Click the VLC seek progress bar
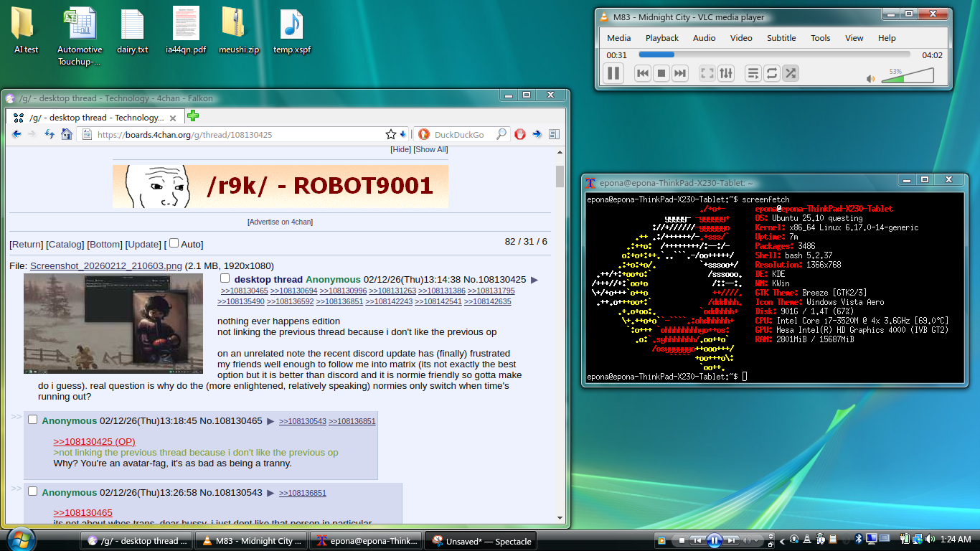This screenshot has height=551, width=980. coord(773,55)
